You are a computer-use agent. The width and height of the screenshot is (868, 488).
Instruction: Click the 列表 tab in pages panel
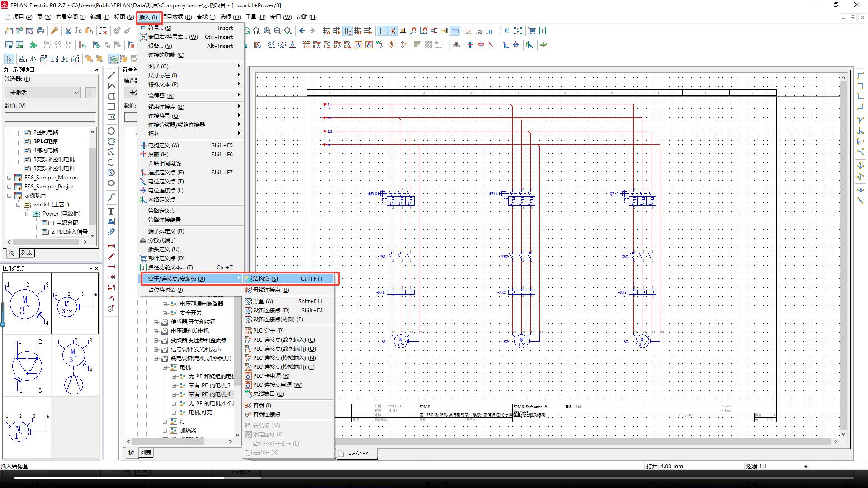point(27,253)
